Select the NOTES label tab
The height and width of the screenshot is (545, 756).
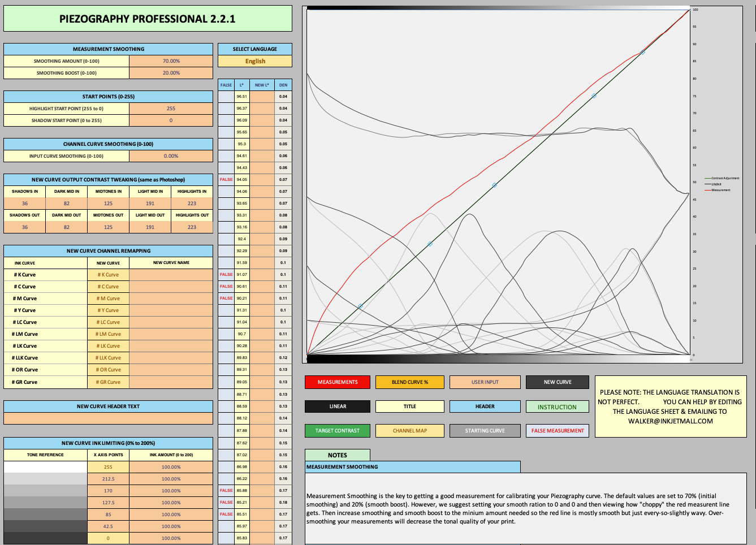[338, 455]
